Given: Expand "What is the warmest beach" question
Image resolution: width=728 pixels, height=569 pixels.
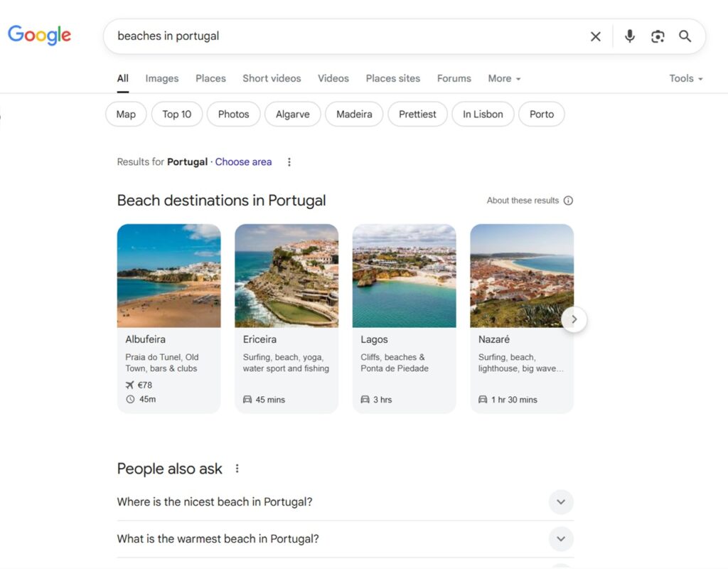Looking at the screenshot, I should click(561, 539).
